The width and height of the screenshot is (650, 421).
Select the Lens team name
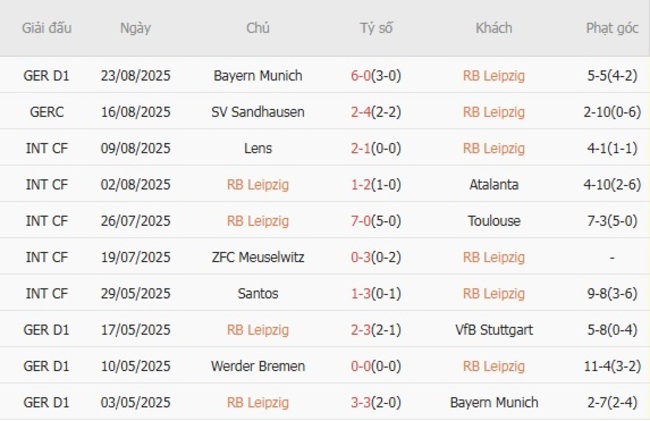[x=258, y=148]
